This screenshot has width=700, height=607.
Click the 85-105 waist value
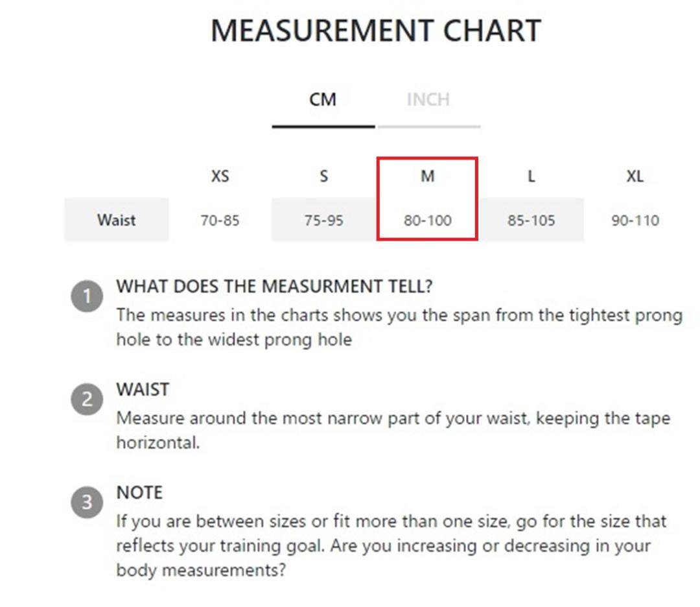point(531,220)
